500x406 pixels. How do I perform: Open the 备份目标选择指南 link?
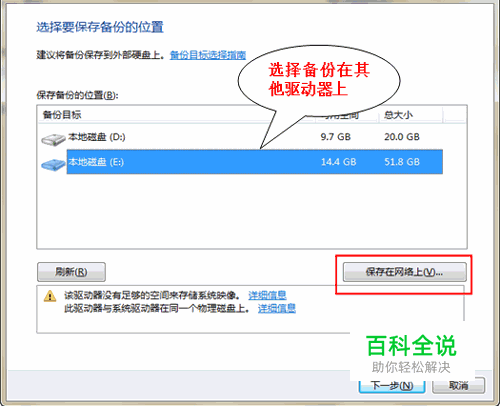[x=208, y=55]
